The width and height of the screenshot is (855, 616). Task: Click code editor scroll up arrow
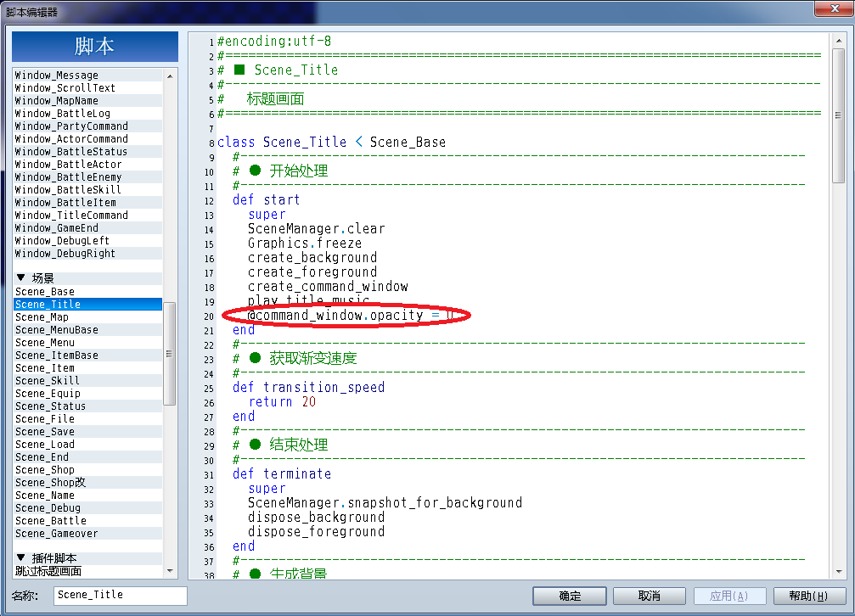pos(838,41)
